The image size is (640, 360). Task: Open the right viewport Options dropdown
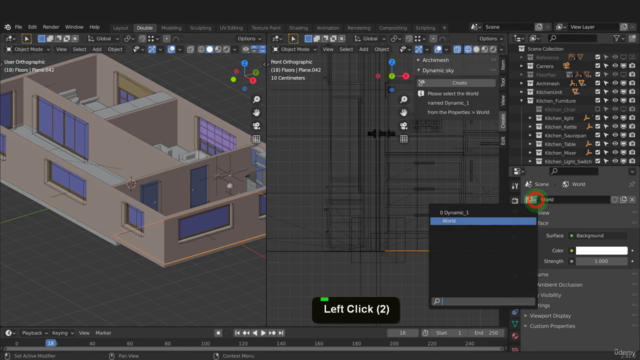point(491,38)
